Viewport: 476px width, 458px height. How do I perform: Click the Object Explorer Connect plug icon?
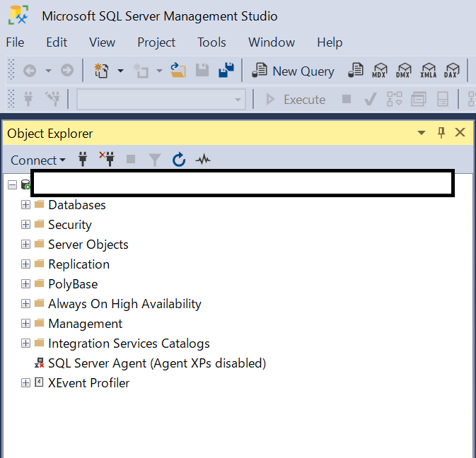click(83, 159)
